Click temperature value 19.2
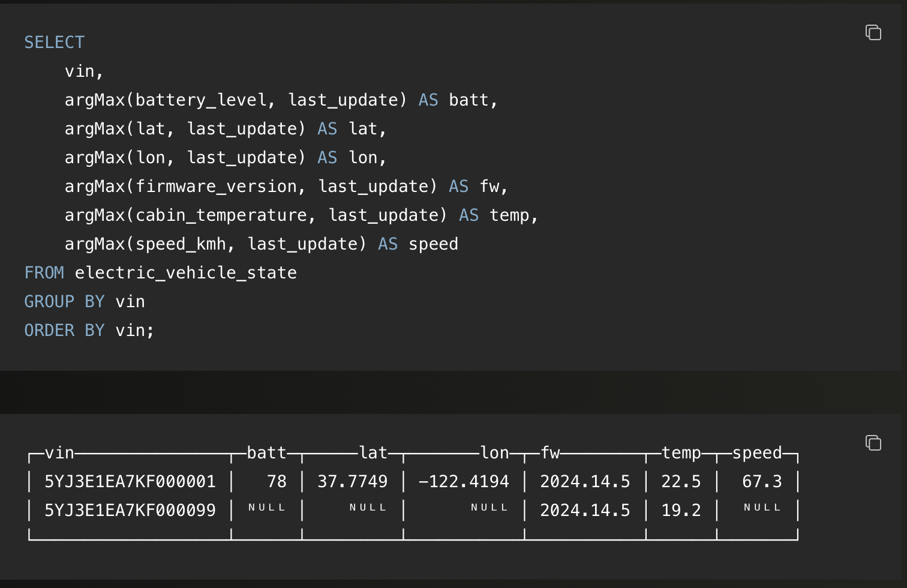 tap(681, 510)
